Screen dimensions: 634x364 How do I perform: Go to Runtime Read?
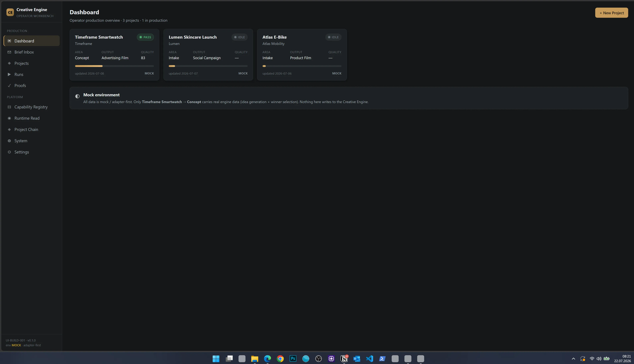pos(31,118)
